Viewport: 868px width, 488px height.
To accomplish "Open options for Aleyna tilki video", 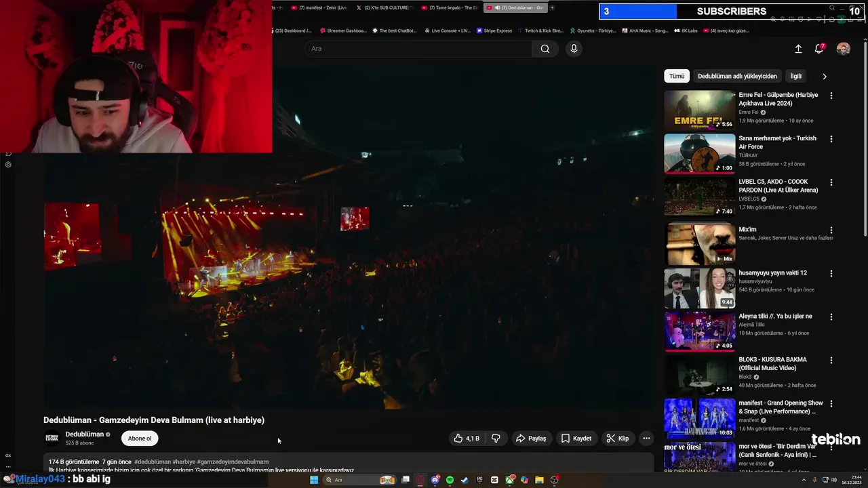I will click(x=831, y=317).
